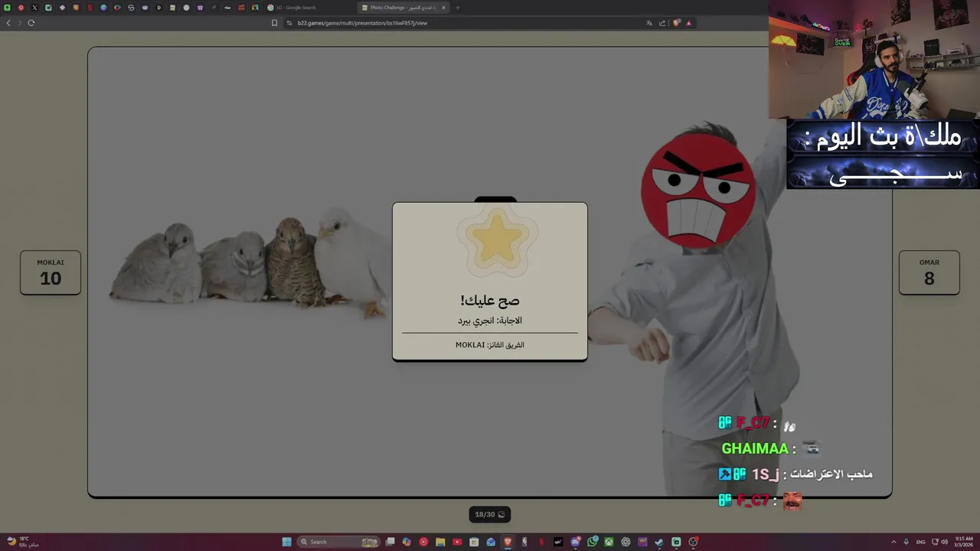
Task: Open the Windows Start menu
Action: 286,542
